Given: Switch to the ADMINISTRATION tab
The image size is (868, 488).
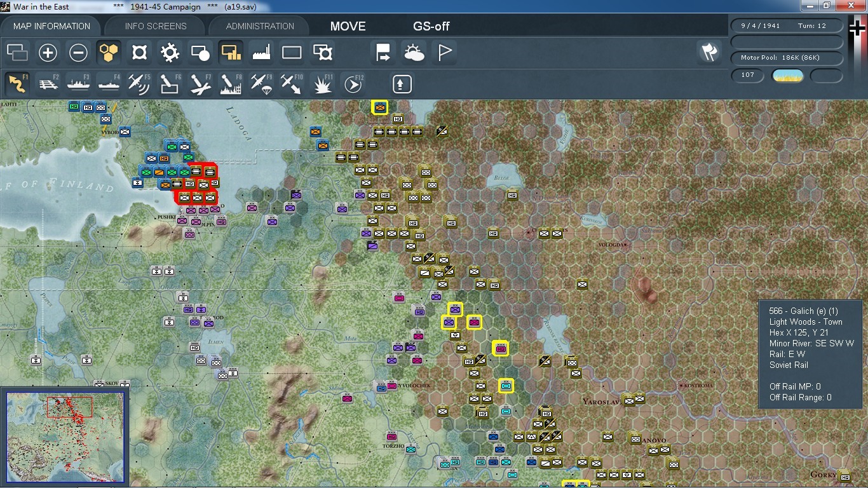Looking at the screenshot, I should tap(260, 26).
